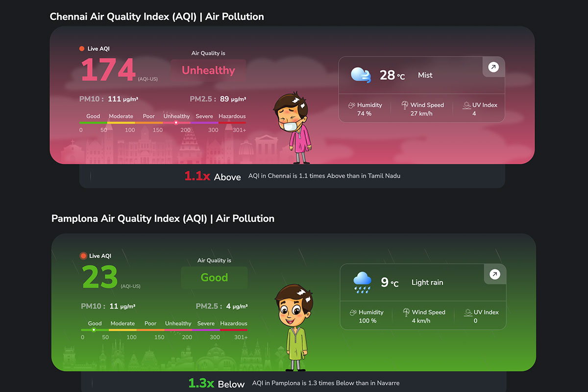Viewport: 588px width, 392px height.
Task: Click the Pamplona Air Quality Index heading
Action: [x=163, y=219]
